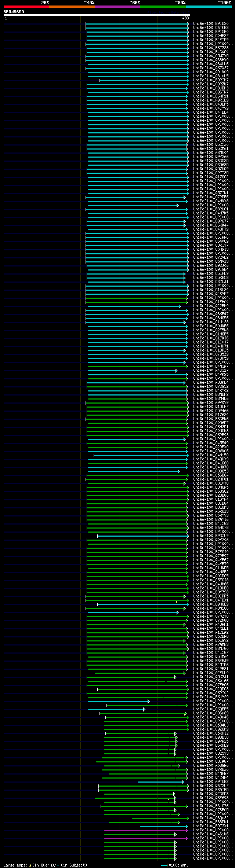
Task: Open UniRef100_Q4DLM5 entry
Action: [x=211, y=104]
